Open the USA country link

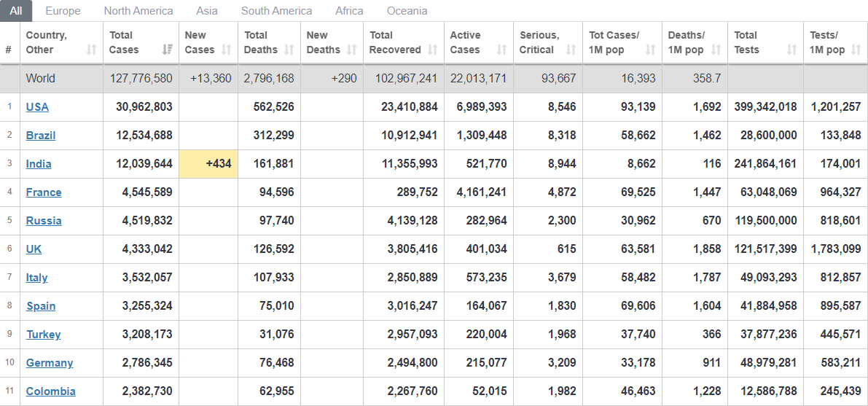(37, 107)
